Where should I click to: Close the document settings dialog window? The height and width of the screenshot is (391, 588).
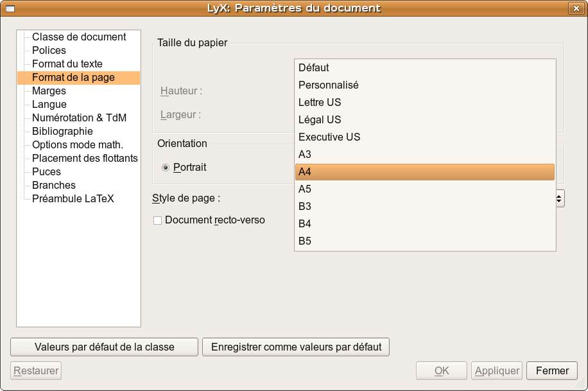(x=576, y=8)
